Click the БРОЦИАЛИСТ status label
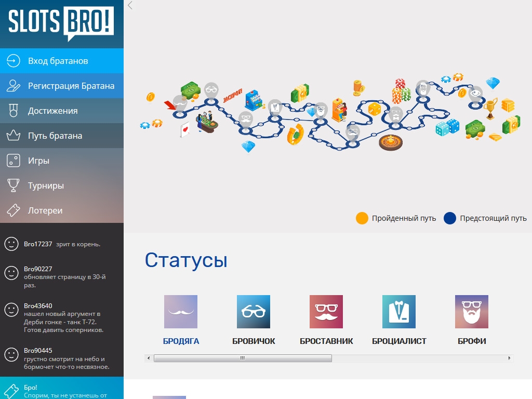The width and height of the screenshot is (532, 399). coord(399,341)
